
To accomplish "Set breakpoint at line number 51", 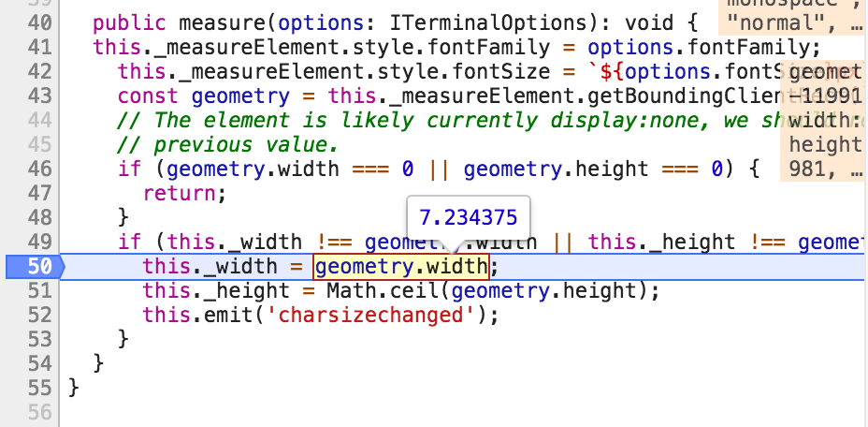I will pyautogui.click(x=38, y=291).
